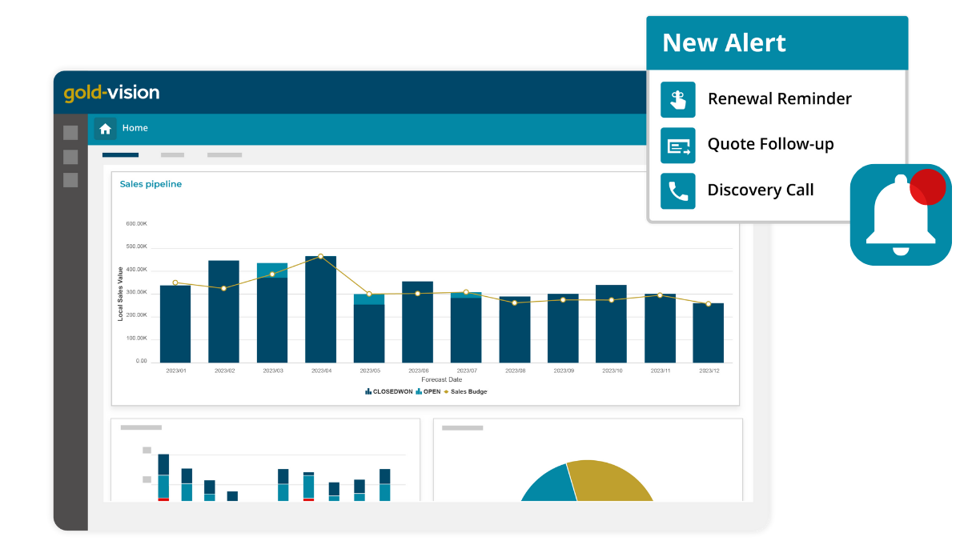Image resolution: width=980 pixels, height=557 pixels.
Task: Click the red badge on the bell
Action: click(928, 187)
